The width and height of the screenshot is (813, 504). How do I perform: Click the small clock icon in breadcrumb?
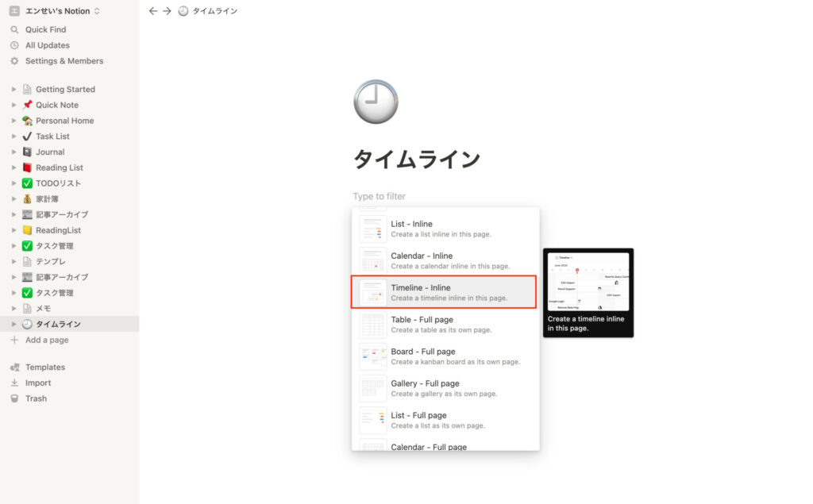[x=183, y=11]
